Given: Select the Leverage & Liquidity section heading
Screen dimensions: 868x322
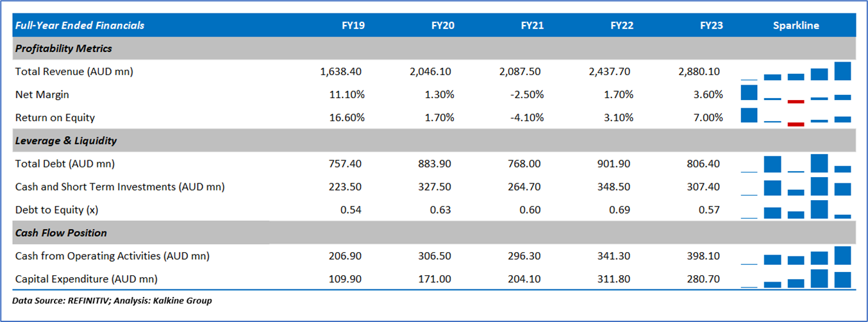Looking at the screenshot, I should [x=66, y=140].
